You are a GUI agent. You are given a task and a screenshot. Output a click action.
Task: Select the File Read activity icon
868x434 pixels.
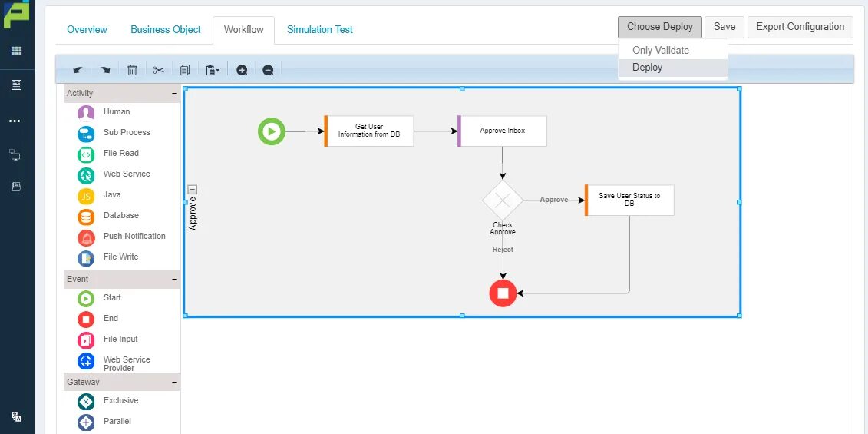coord(86,154)
